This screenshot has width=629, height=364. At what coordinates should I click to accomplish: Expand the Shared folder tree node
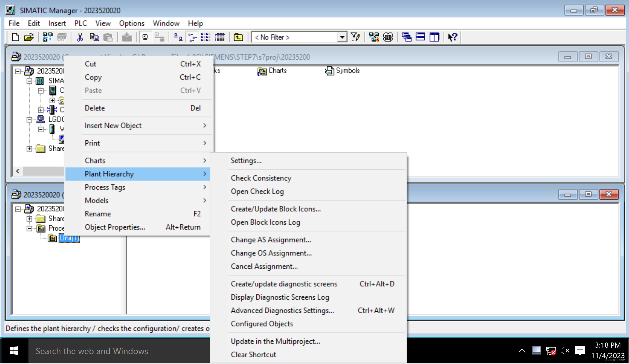pos(30,148)
